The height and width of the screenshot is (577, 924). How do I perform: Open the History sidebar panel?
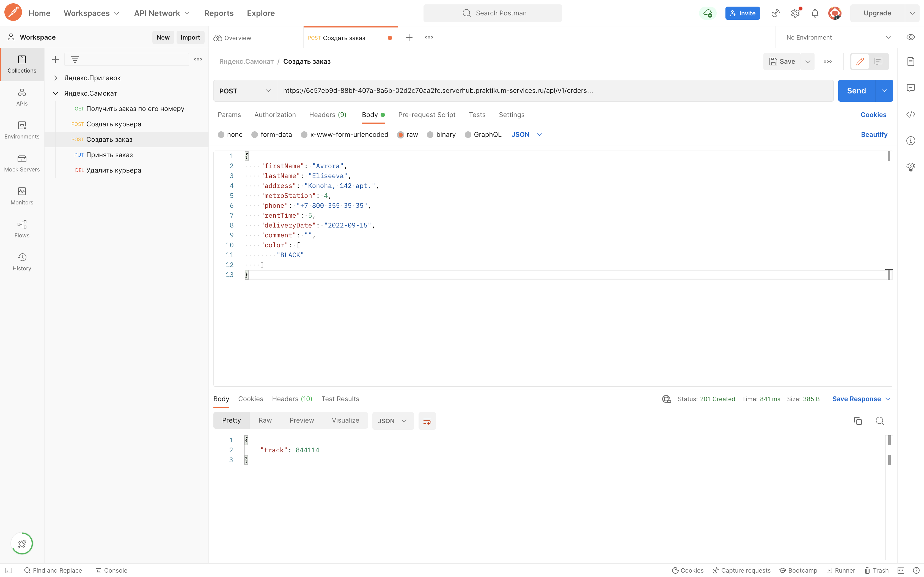[21, 262]
